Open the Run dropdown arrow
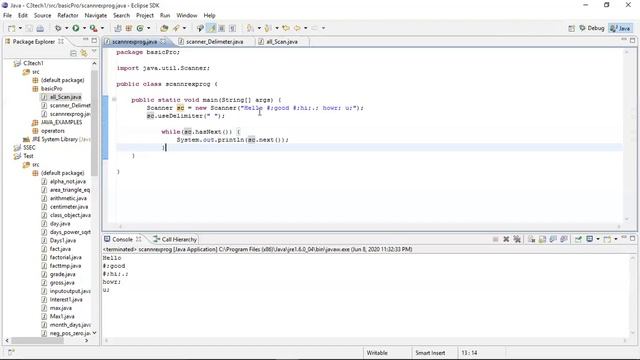Viewport: 640px width, 360px height. (x=84, y=28)
